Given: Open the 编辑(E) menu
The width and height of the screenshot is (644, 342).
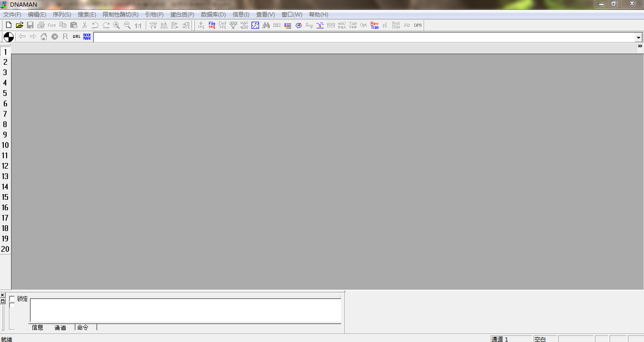Looking at the screenshot, I should pyautogui.click(x=37, y=15).
